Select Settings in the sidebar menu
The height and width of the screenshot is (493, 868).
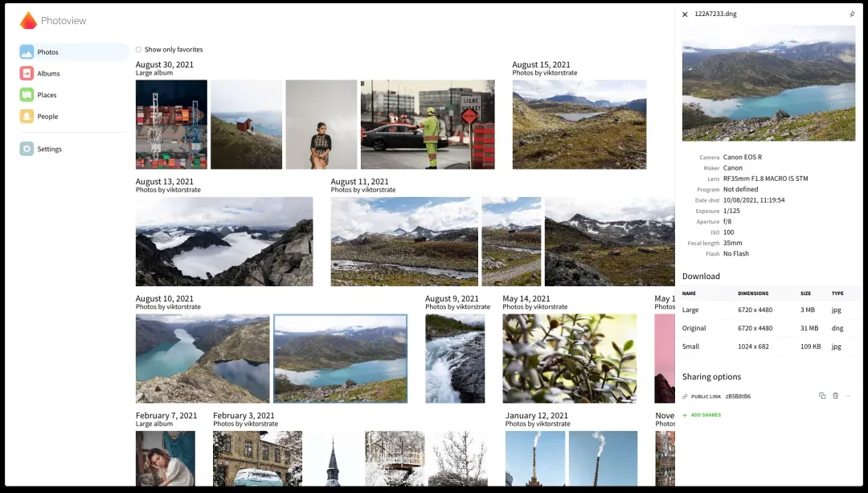click(x=74, y=149)
